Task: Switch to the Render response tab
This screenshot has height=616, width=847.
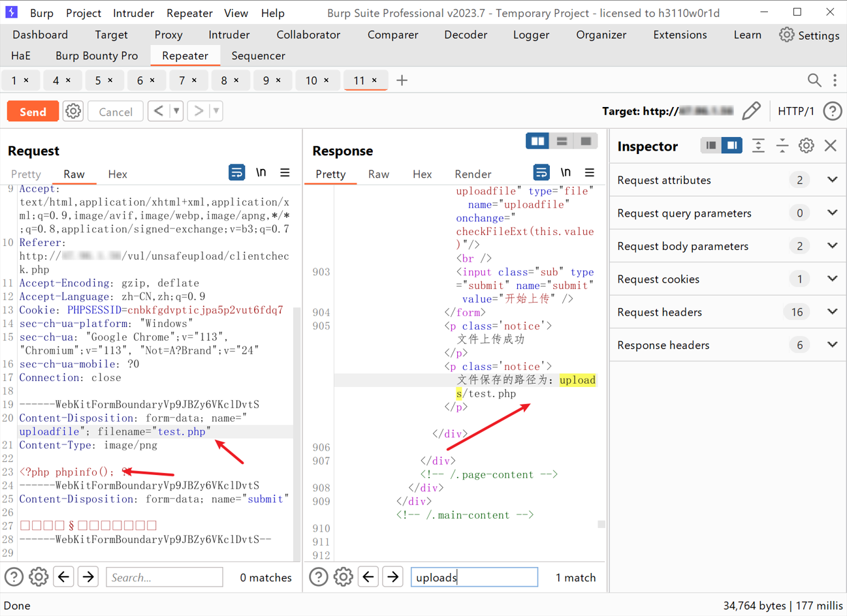Action: 472,174
